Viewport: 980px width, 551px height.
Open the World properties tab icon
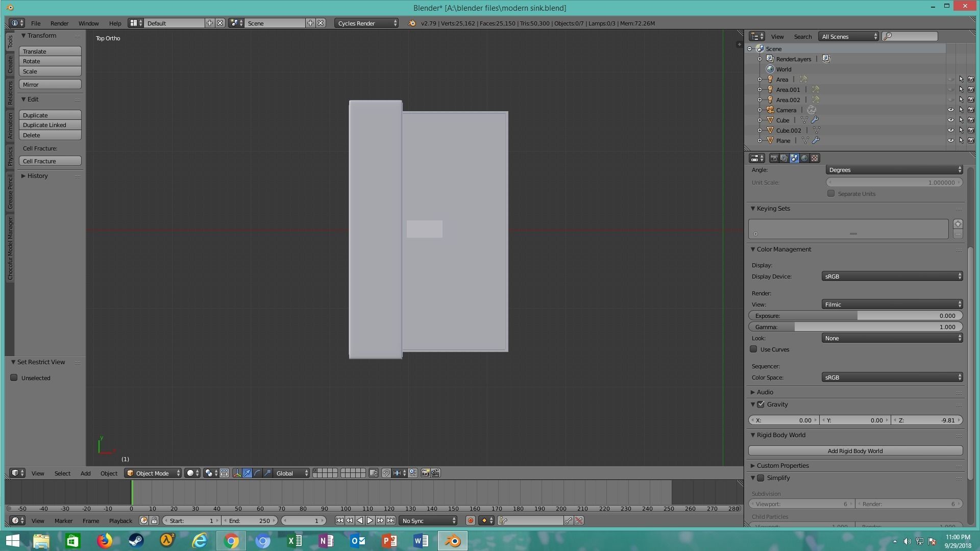(x=804, y=158)
